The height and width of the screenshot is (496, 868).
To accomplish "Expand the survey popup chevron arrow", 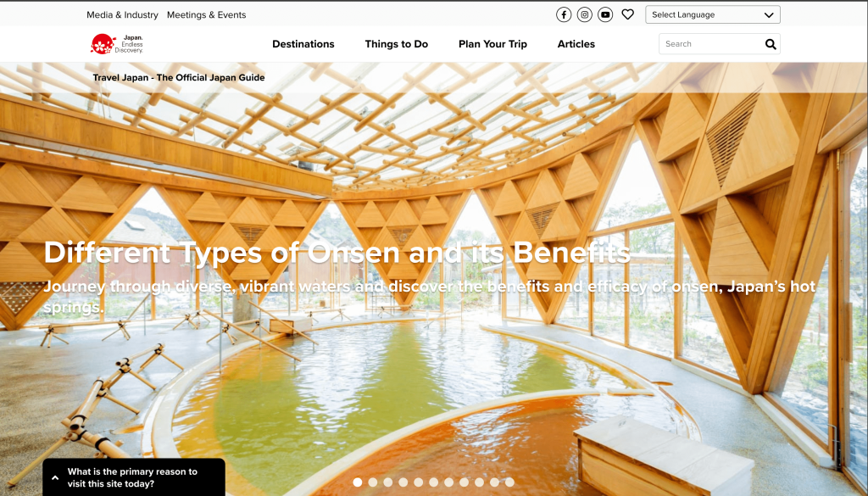I will tap(55, 477).
